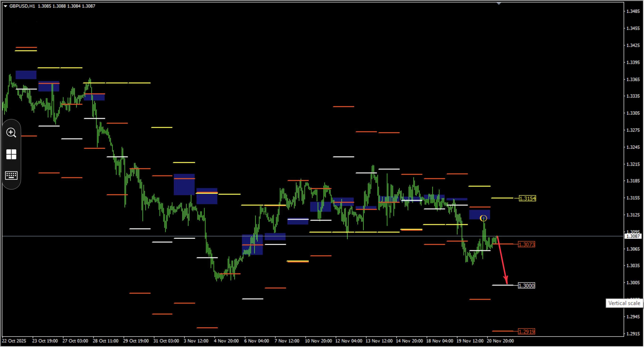Show the on-screen keyboard icon
Image resolution: width=644 pixels, height=347 pixels.
(x=11, y=175)
